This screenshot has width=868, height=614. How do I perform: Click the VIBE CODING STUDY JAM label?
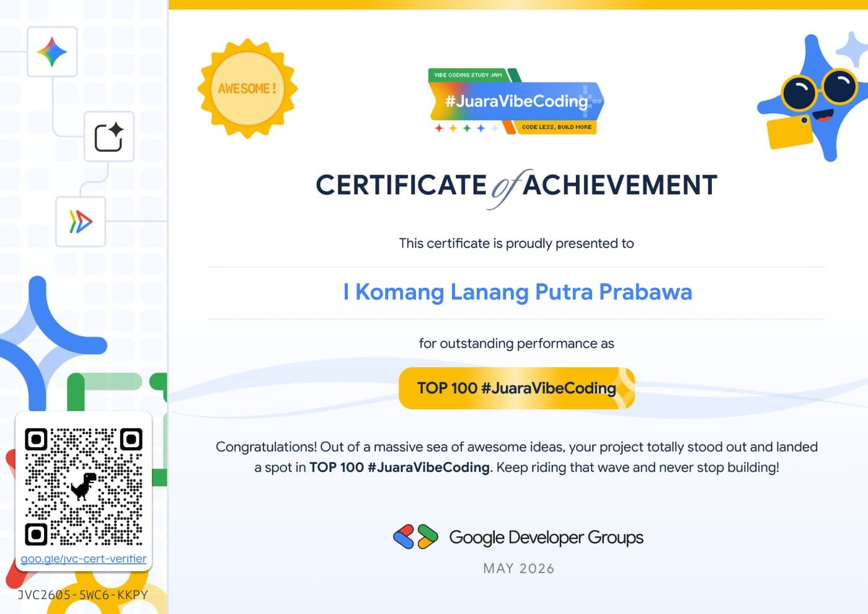pos(468,75)
